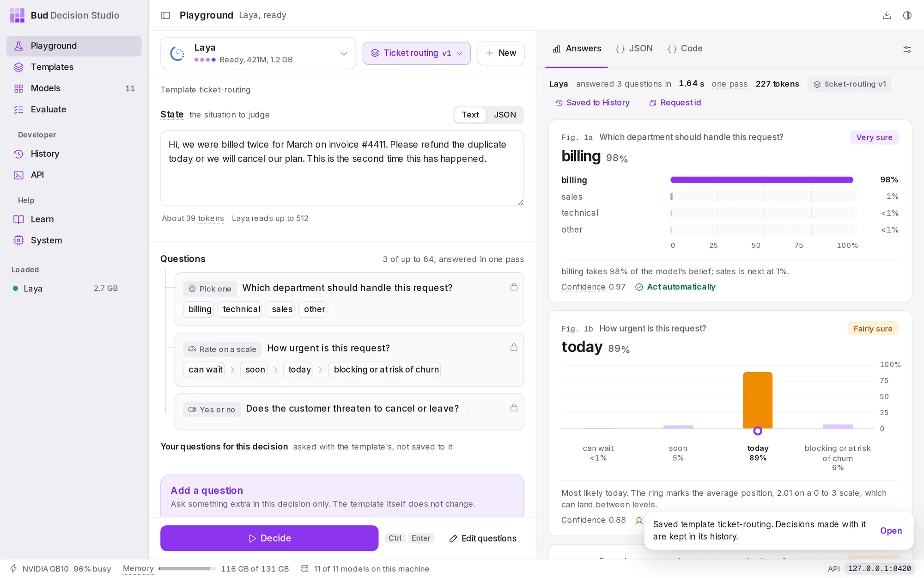
Task: Open the System page
Action: point(74,240)
